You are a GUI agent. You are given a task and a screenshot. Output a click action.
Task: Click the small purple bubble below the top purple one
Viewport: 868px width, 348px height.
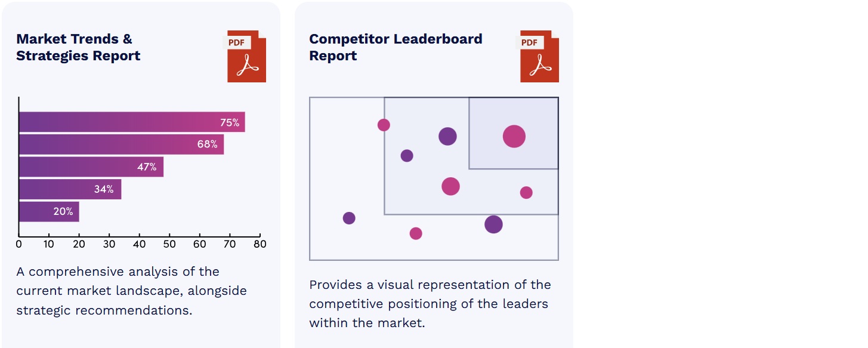407,156
